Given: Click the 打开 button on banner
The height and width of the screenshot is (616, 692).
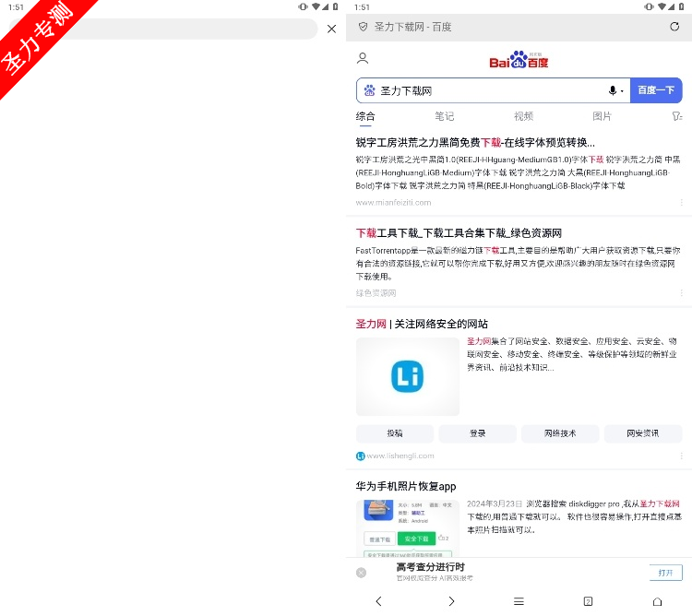Looking at the screenshot, I should [665, 573].
